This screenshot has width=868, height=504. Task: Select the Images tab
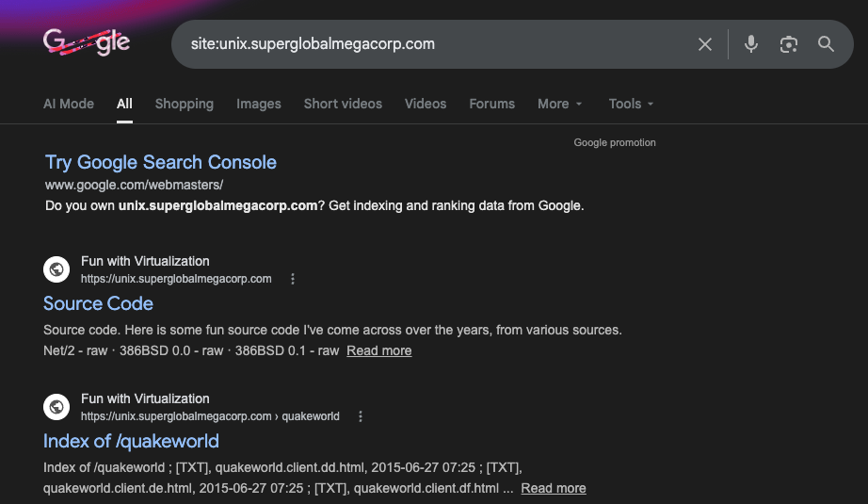(x=259, y=104)
